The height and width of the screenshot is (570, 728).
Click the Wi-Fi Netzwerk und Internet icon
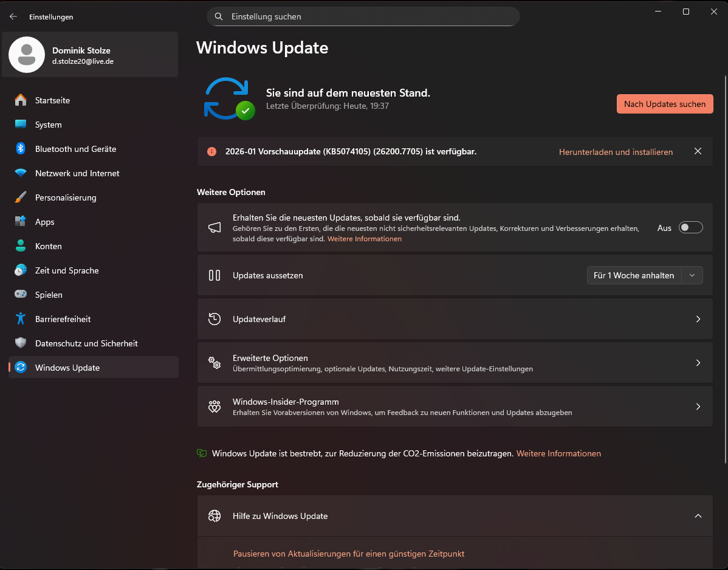tap(21, 173)
